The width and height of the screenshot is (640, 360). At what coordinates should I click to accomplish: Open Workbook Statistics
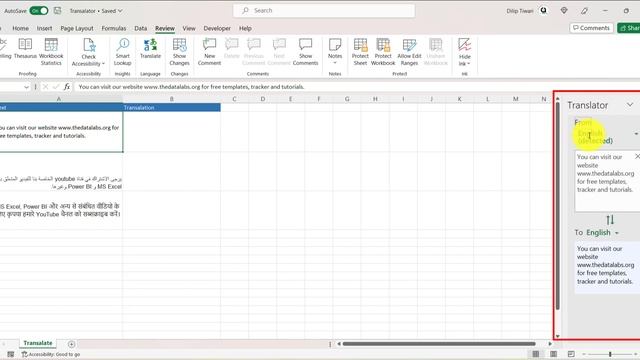(x=51, y=52)
